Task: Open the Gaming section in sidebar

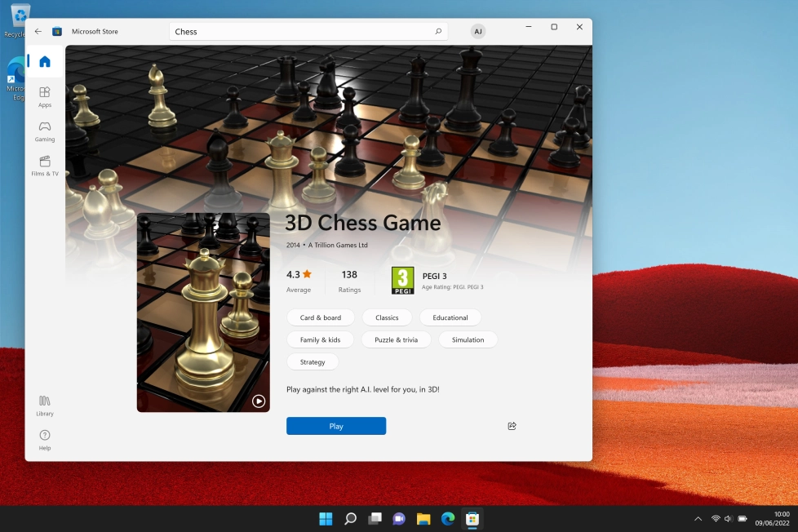Action: [45, 131]
